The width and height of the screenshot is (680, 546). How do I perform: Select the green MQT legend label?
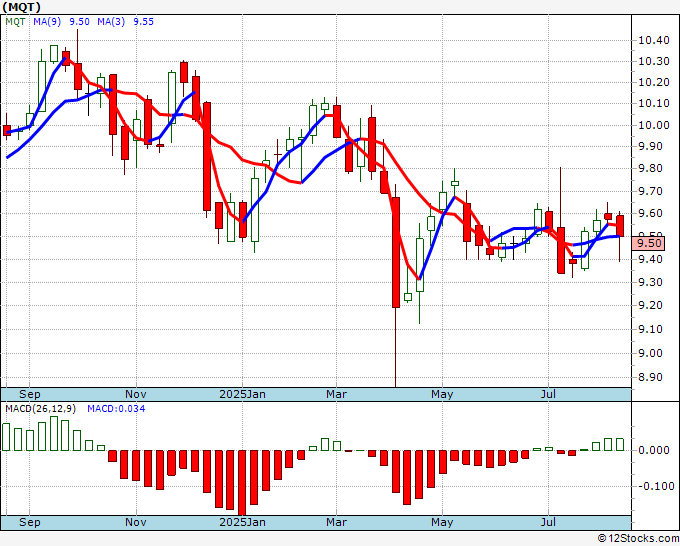tap(15, 22)
